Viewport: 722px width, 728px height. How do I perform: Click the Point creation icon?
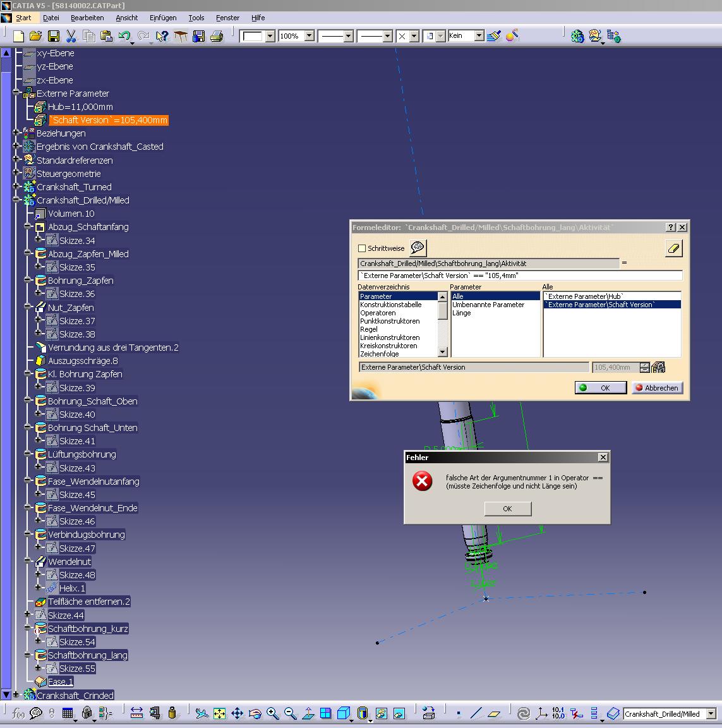[459, 713]
